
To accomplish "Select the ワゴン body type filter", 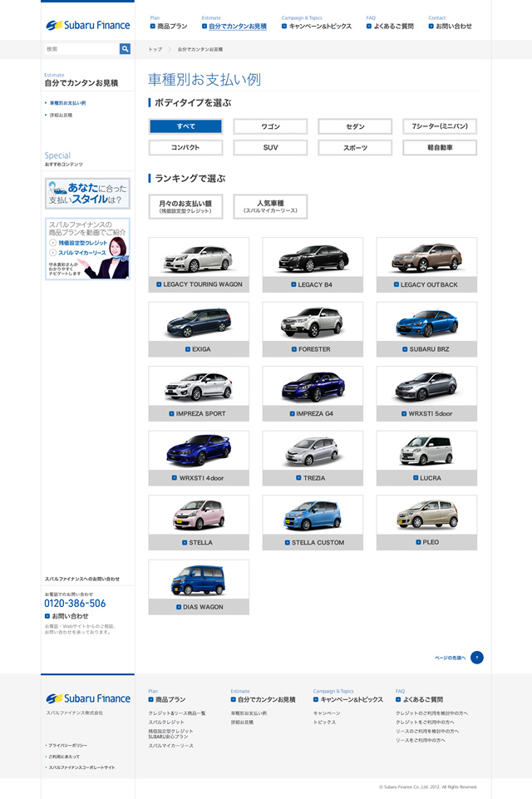I will 271,126.
